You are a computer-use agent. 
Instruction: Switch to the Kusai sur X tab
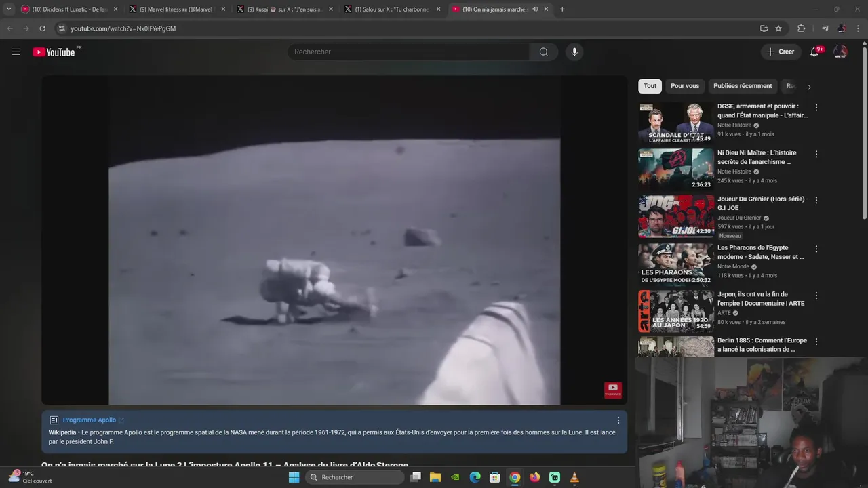[x=283, y=9]
